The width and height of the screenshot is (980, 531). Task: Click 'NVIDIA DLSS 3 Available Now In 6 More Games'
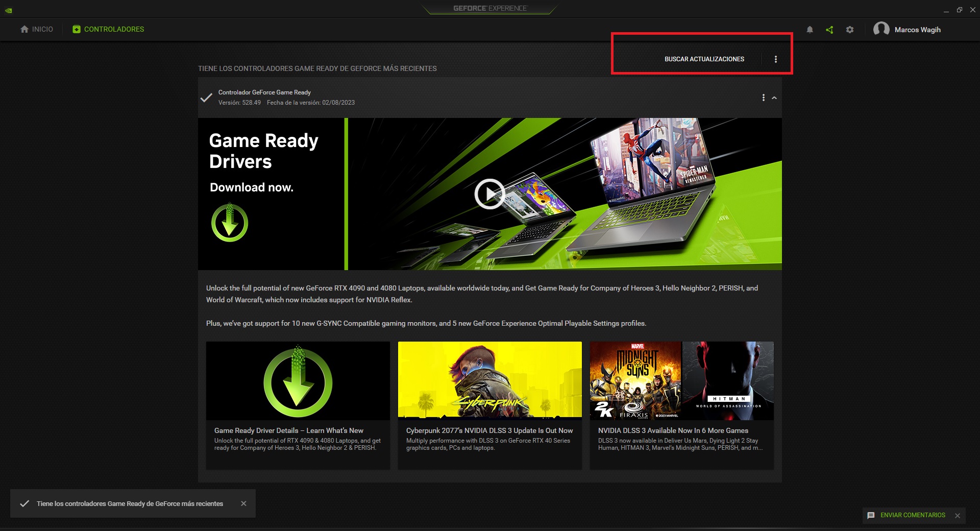point(673,430)
